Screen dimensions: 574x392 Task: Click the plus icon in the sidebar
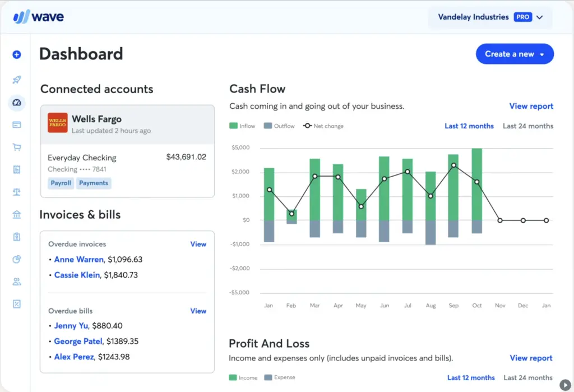[16, 54]
